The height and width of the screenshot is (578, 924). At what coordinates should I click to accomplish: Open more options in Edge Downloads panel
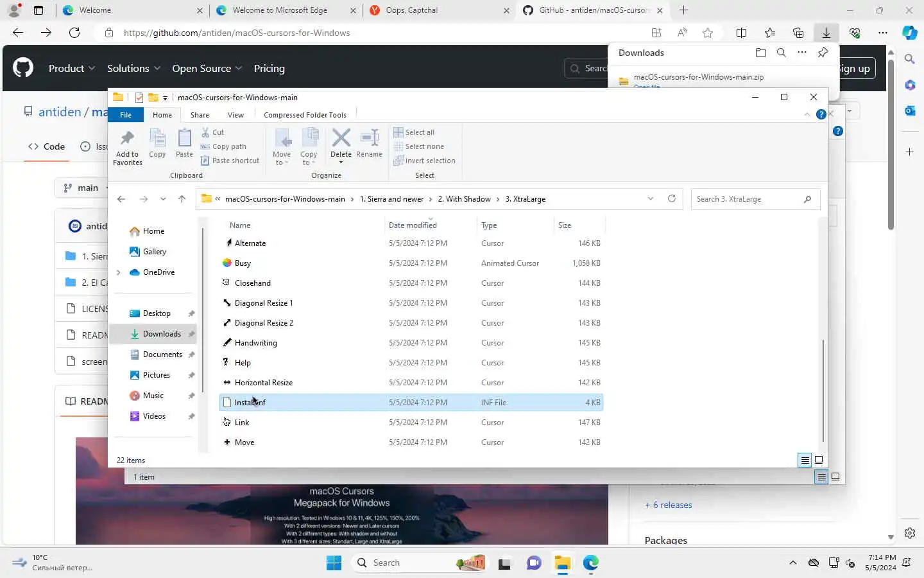[802, 53]
